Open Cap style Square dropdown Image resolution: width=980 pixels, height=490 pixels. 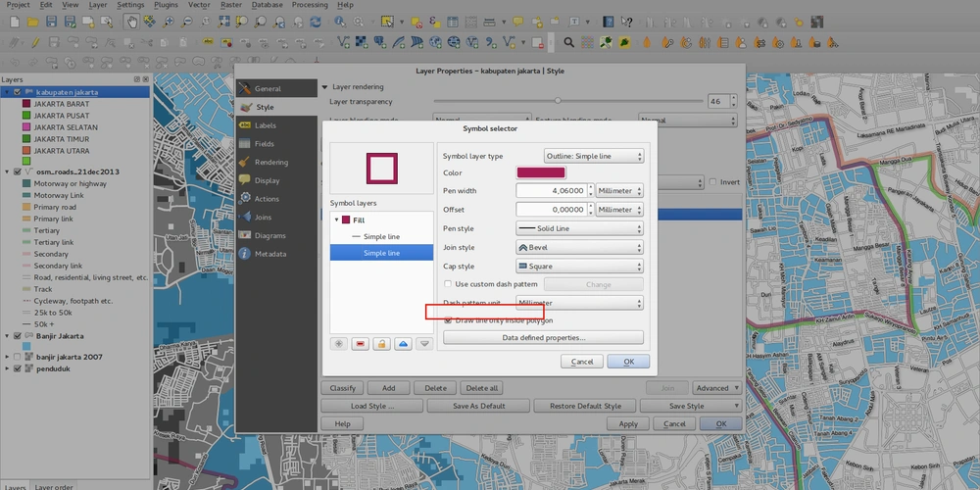point(579,266)
